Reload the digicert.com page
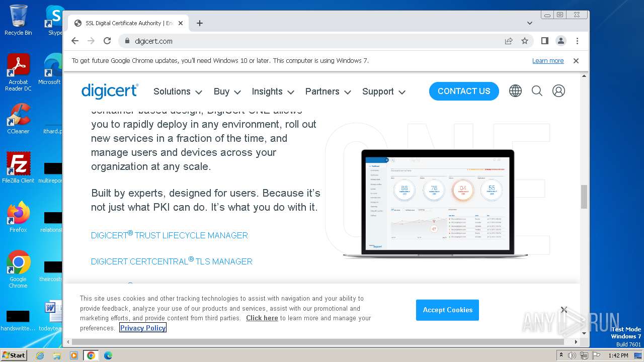The height and width of the screenshot is (362, 644). click(x=107, y=41)
